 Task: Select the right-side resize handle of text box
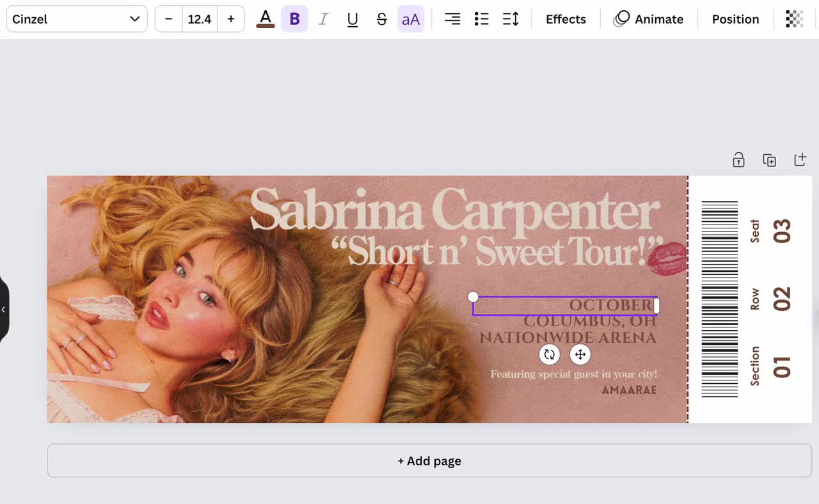[x=656, y=306]
